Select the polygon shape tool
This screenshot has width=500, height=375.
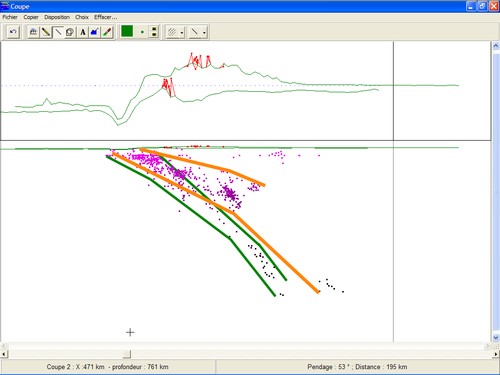coord(70,32)
